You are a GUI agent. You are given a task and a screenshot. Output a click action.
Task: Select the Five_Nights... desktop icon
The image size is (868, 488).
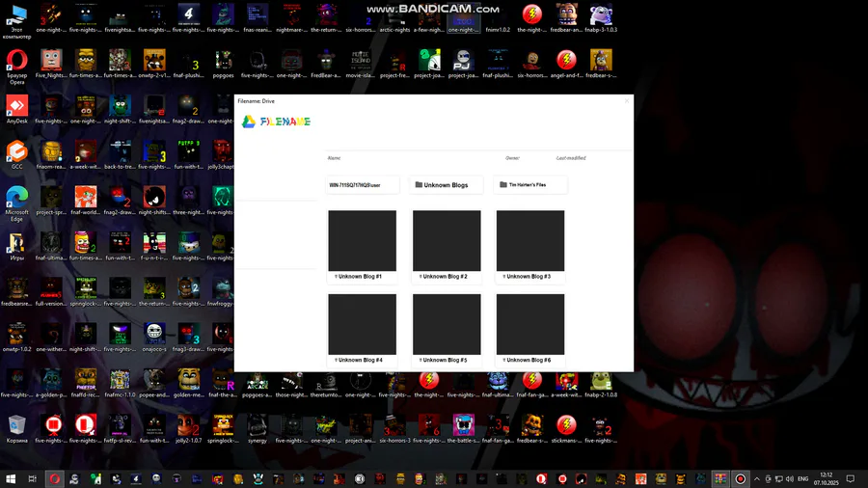pos(51,64)
